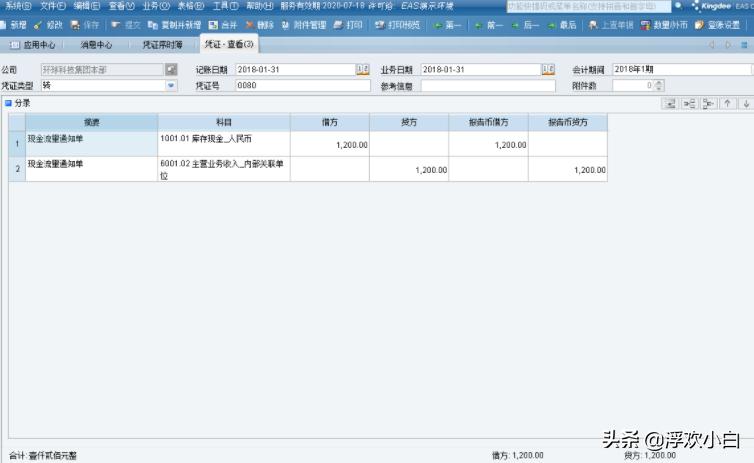Open 附件管理 (Attachment management)
This screenshot has height=463, width=754.
[304, 25]
